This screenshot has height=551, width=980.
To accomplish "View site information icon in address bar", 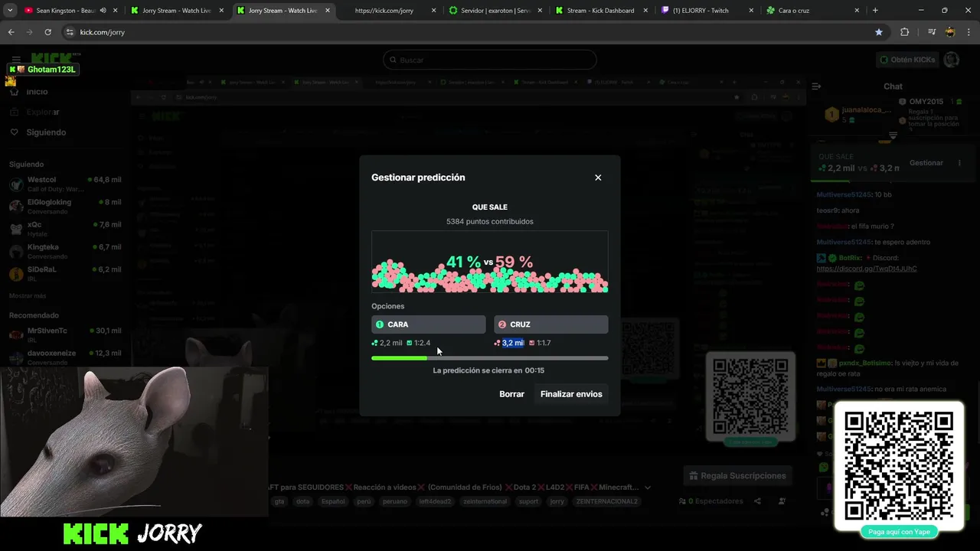I will tap(70, 32).
